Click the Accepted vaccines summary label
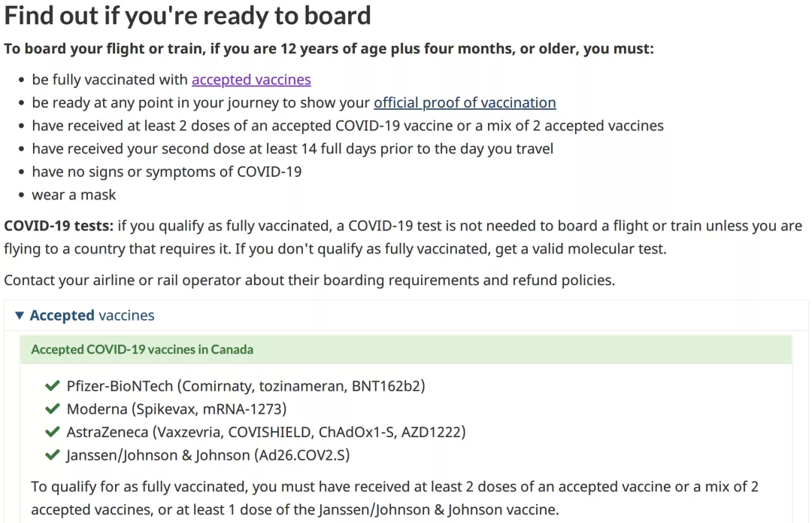The width and height of the screenshot is (812, 523). pos(92,315)
